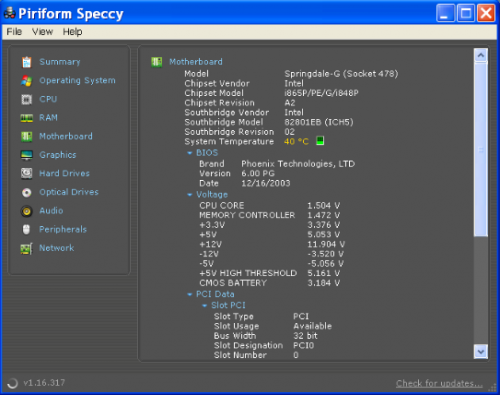500x395 pixels.
Task: Click the scrollbar down arrow
Action: [x=481, y=351]
